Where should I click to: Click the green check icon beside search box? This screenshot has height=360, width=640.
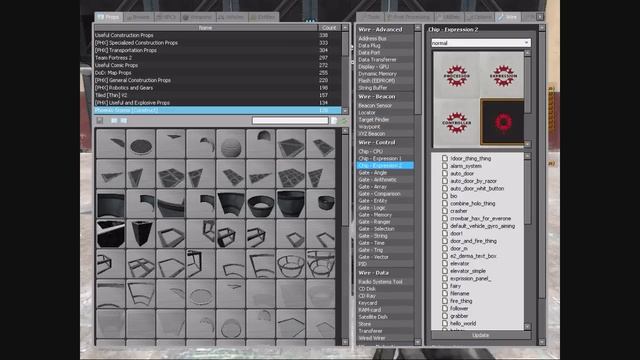pyautogui.click(x=343, y=120)
